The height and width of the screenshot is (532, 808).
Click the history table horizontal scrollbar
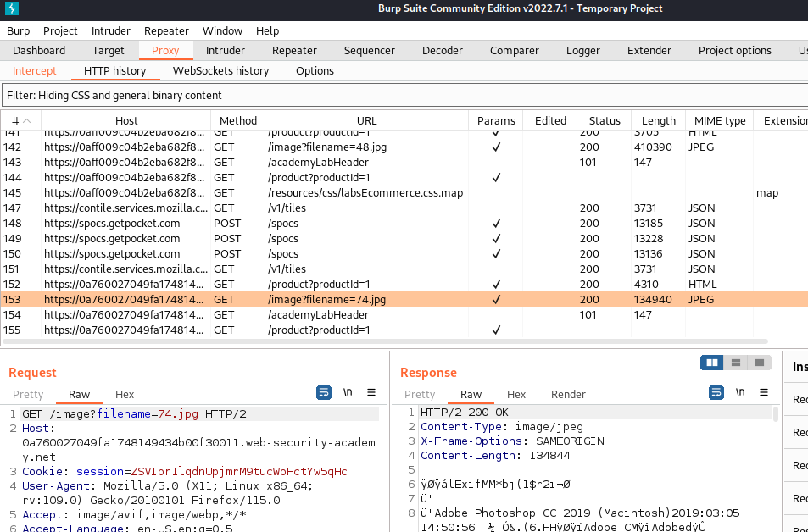pos(386,341)
